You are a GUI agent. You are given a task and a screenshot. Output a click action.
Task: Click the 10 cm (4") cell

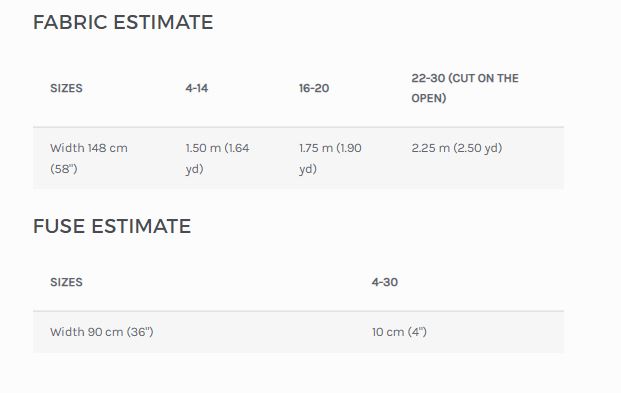(399, 332)
